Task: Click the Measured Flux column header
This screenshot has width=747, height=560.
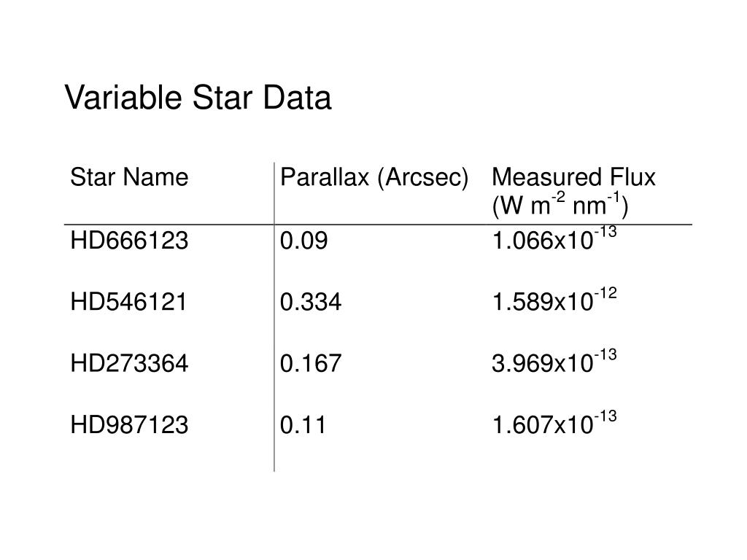Action: click(573, 192)
